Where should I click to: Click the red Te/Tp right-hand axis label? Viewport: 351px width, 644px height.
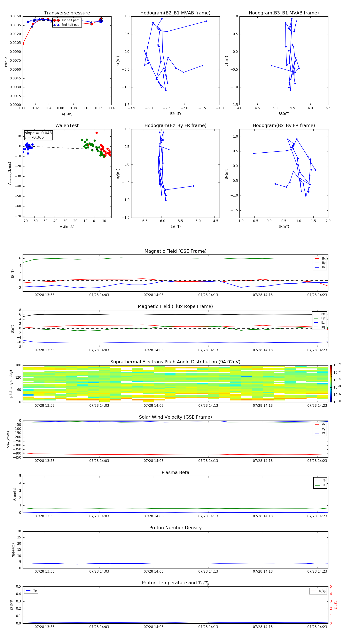[x=336, y=605]
